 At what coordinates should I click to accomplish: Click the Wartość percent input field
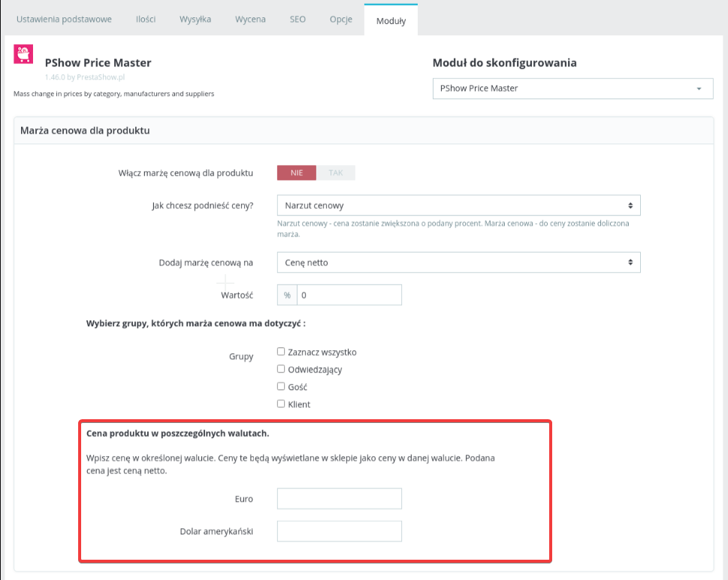(349, 295)
